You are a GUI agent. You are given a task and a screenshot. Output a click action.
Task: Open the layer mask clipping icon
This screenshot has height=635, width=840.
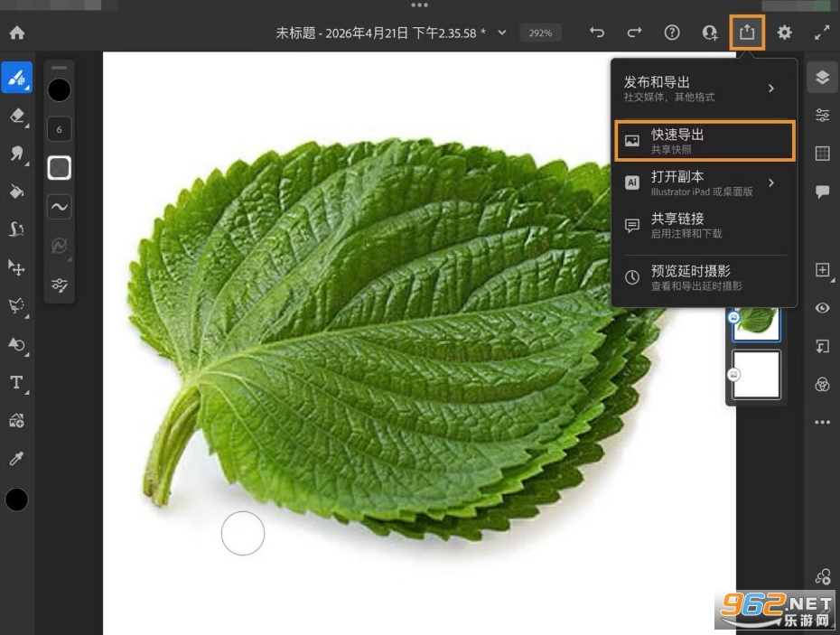pyautogui.click(x=822, y=346)
